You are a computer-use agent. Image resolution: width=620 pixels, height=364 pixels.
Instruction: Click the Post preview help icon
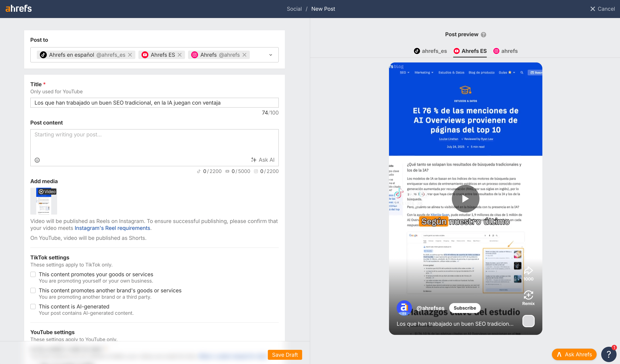pyautogui.click(x=484, y=35)
